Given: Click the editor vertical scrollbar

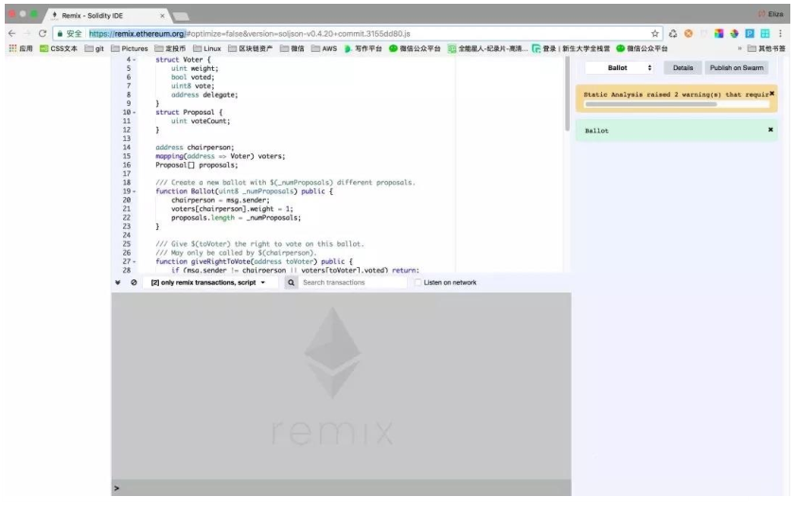Looking at the screenshot, I should pyautogui.click(x=567, y=94).
